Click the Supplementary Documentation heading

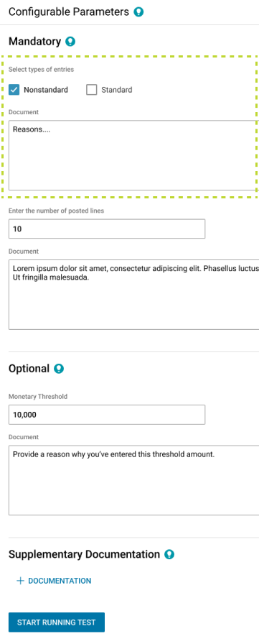[x=85, y=554]
